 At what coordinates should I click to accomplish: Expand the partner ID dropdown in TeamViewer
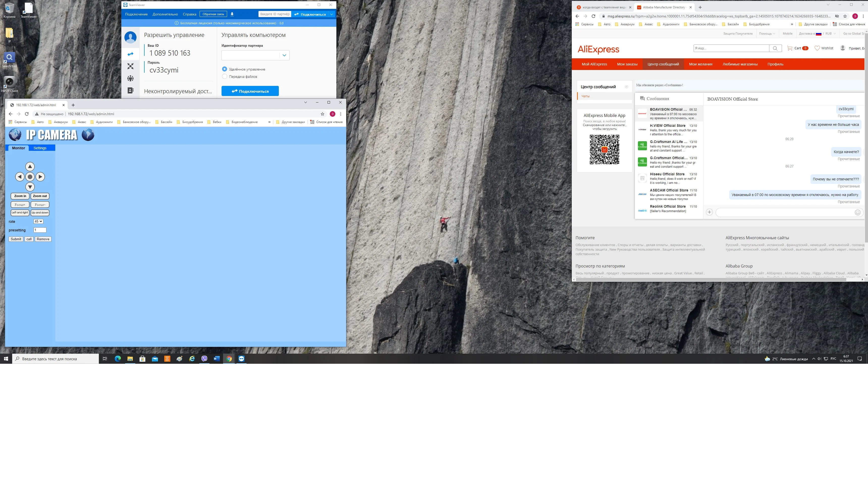284,55
